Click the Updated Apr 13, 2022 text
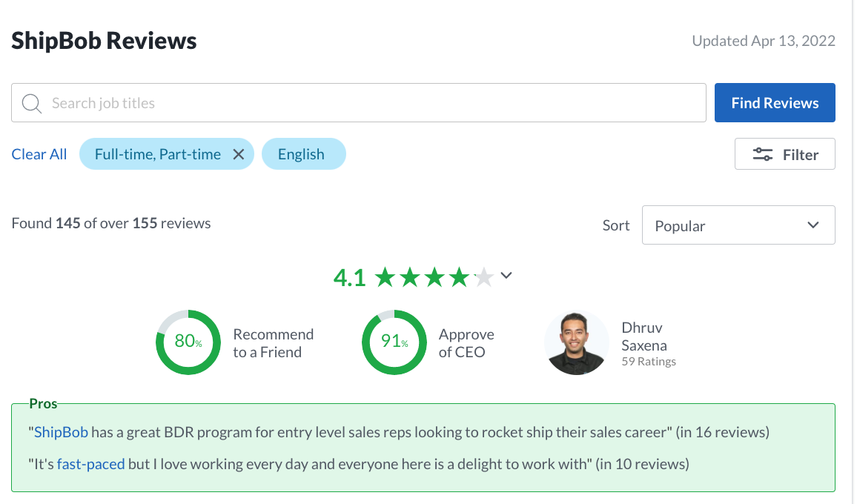This screenshot has width=857, height=504. click(x=764, y=41)
